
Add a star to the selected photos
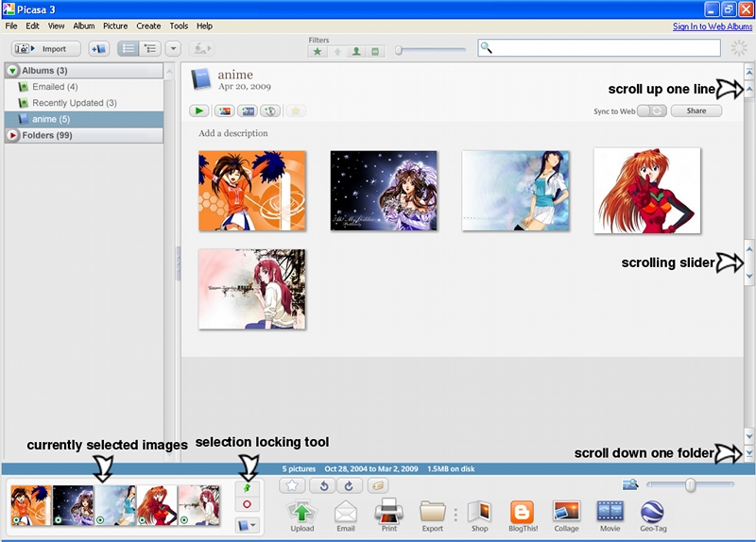[x=292, y=485]
